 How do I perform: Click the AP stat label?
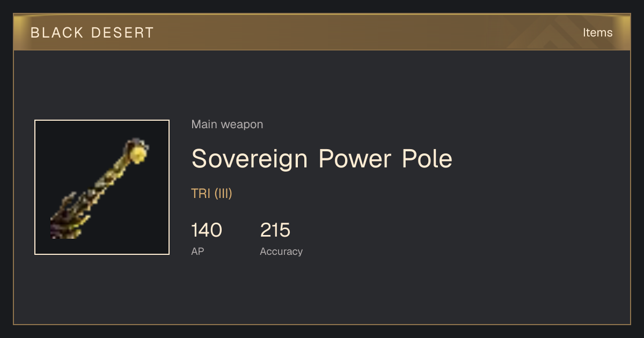click(x=197, y=251)
